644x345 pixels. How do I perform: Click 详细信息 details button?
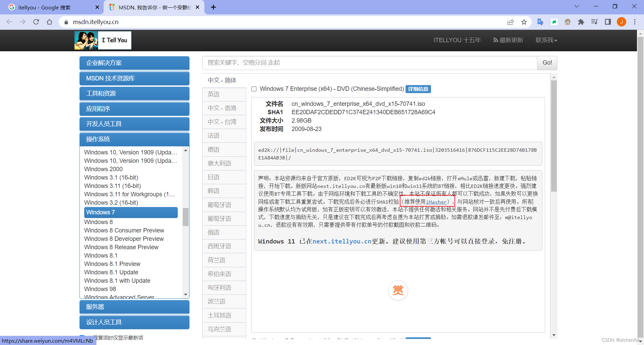[418, 89]
